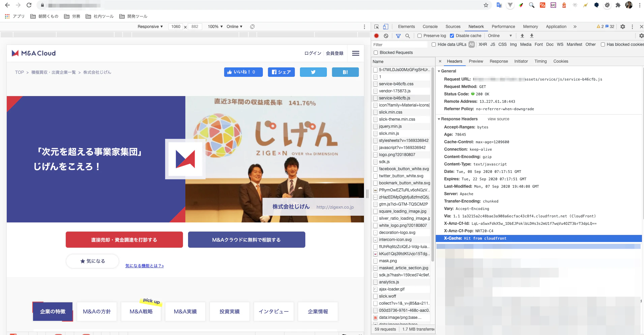Open the 開発ツール bookmarks folder

[133, 16]
